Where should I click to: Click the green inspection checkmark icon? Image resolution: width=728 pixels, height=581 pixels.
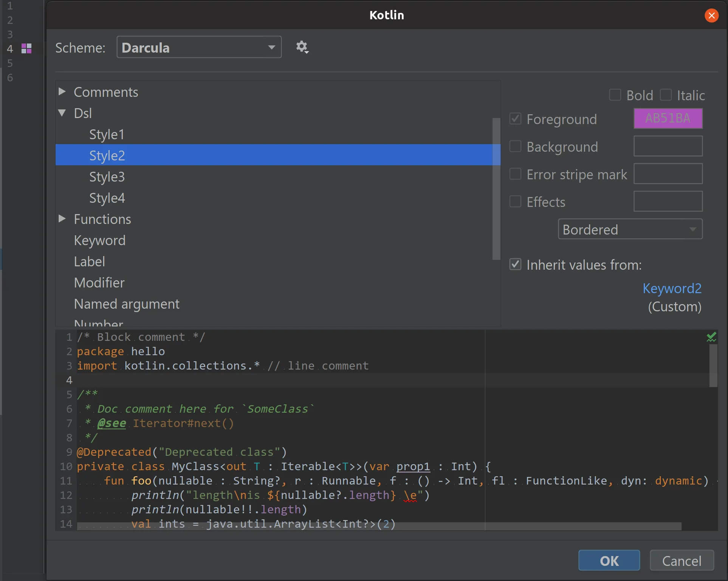(x=711, y=337)
